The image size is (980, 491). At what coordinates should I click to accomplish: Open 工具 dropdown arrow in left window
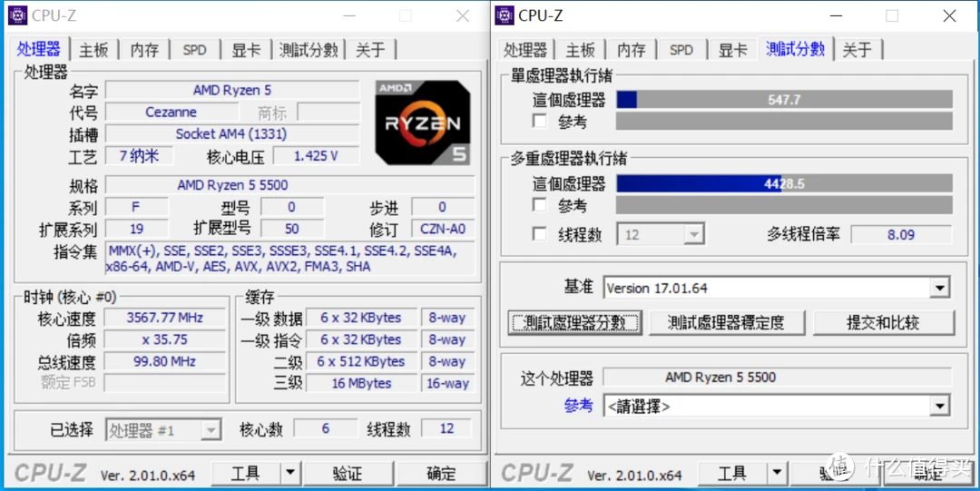pos(290,474)
